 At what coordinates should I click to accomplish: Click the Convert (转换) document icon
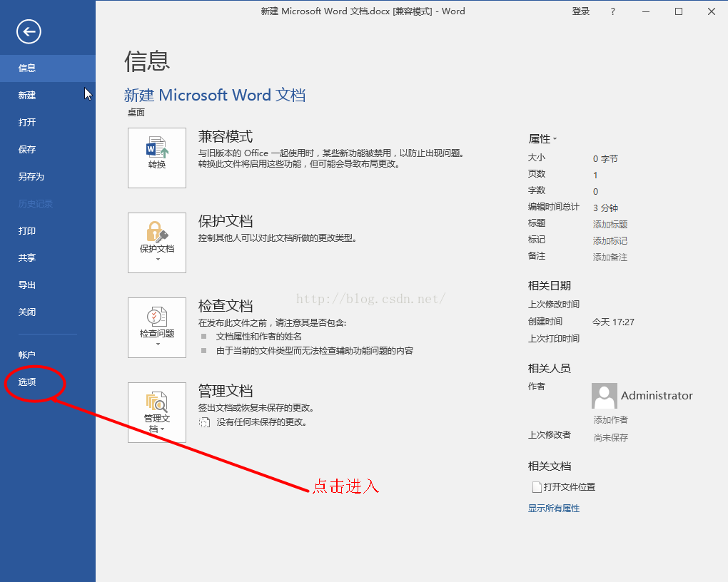coord(157,158)
